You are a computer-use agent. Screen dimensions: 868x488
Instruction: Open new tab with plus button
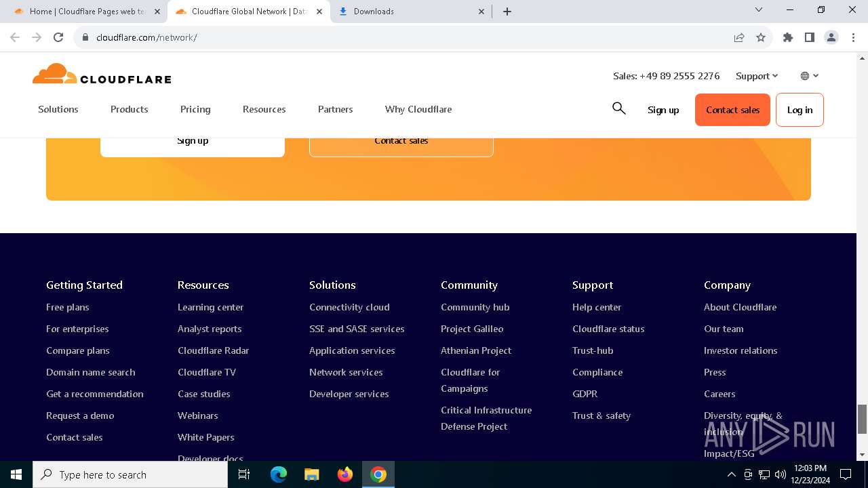pos(507,12)
